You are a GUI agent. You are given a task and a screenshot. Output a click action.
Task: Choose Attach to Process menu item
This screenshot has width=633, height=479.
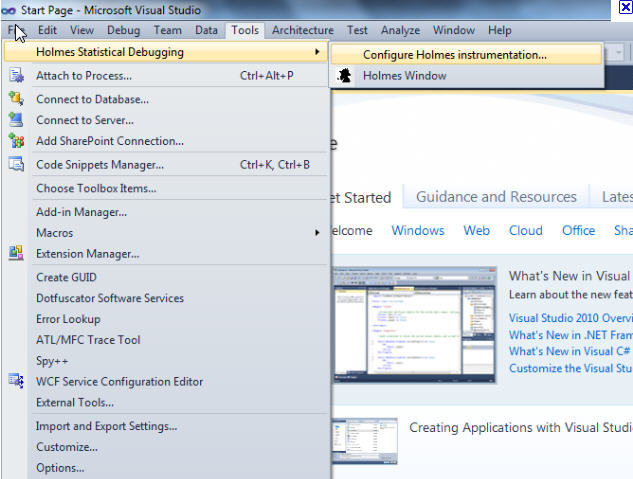(x=166, y=75)
